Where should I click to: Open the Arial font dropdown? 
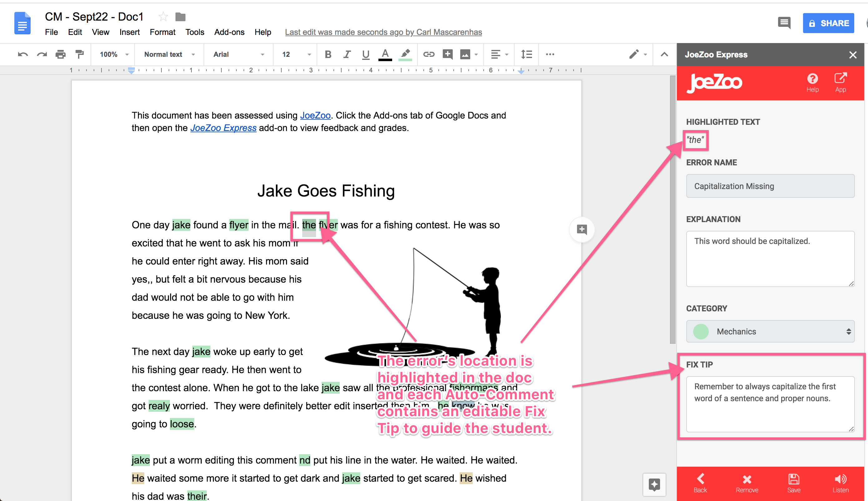pos(238,54)
